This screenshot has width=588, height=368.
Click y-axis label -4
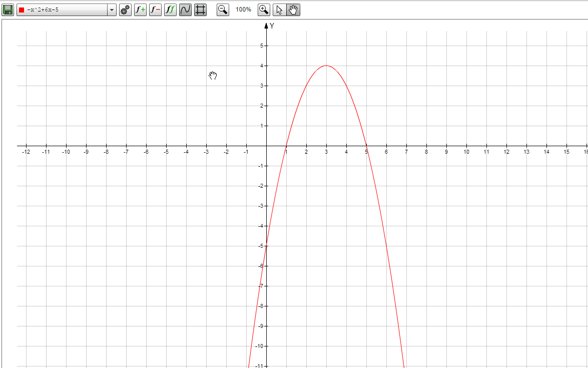[x=261, y=226]
